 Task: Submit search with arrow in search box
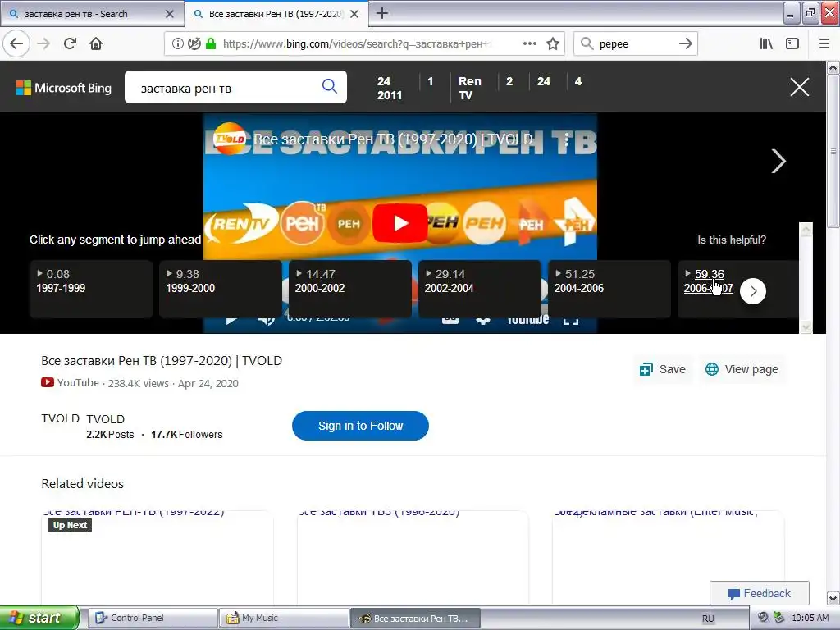pos(685,44)
